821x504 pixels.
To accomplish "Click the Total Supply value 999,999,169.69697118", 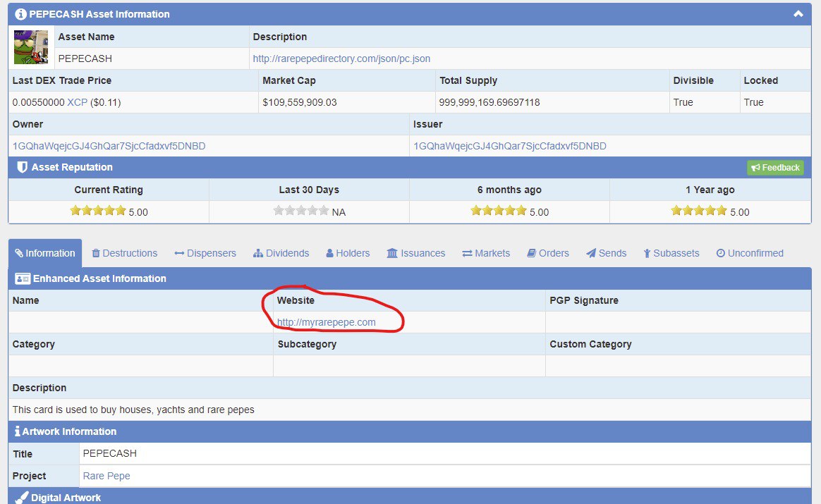I will [489, 102].
